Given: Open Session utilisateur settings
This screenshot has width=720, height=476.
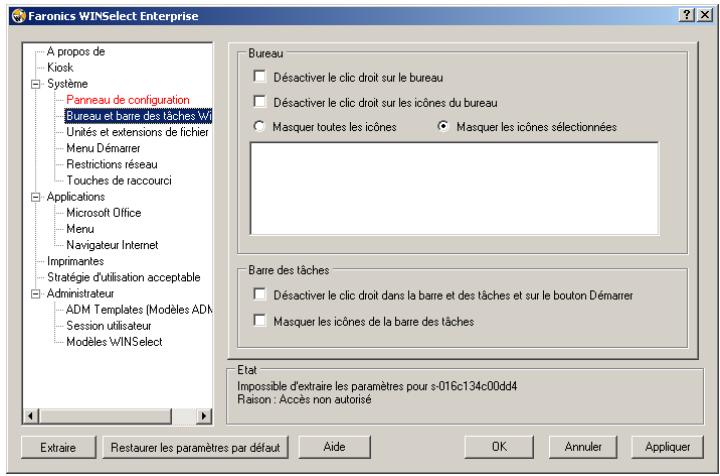Looking at the screenshot, I should [109, 326].
